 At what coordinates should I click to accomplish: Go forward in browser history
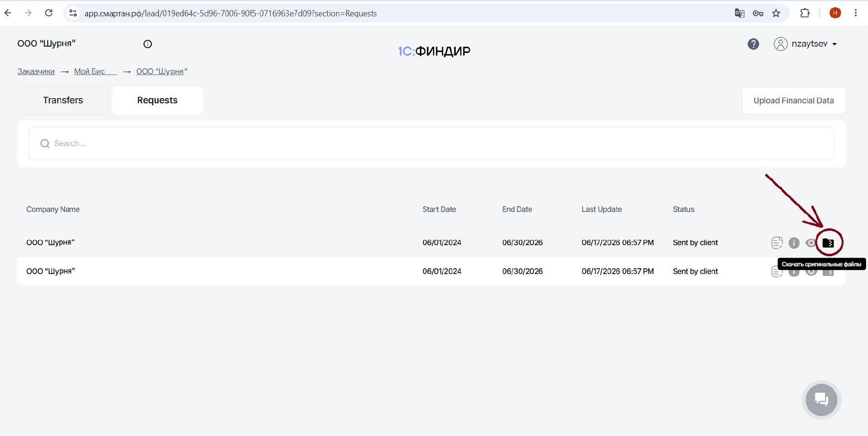pyautogui.click(x=28, y=13)
